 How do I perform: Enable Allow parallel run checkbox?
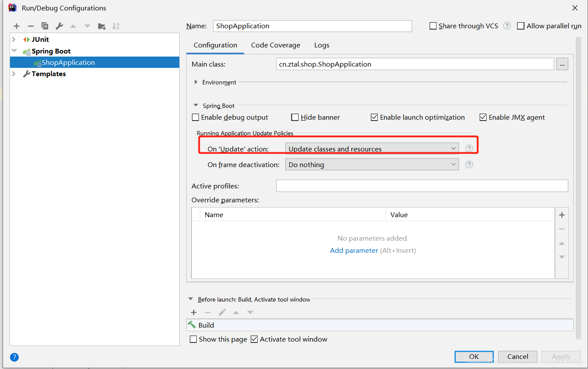(x=521, y=26)
